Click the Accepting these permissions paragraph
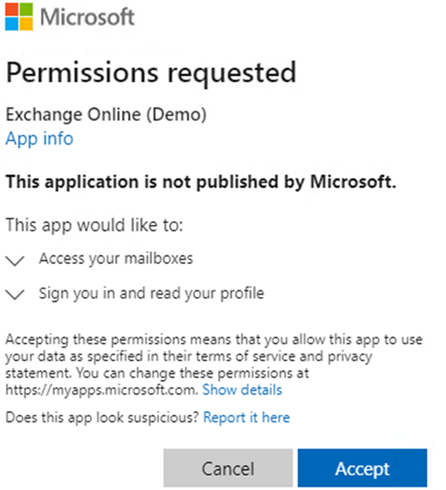446x490 pixels. (x=214, y=365)
